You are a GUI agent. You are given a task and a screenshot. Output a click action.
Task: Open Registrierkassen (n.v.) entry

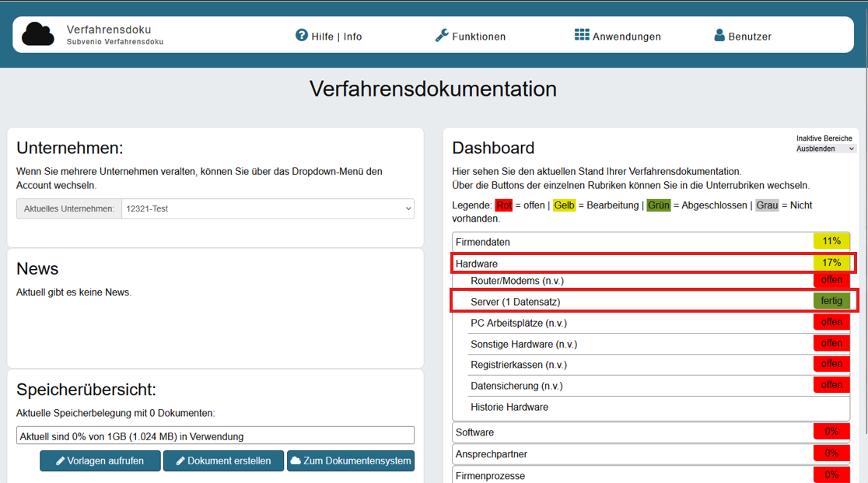659,365
